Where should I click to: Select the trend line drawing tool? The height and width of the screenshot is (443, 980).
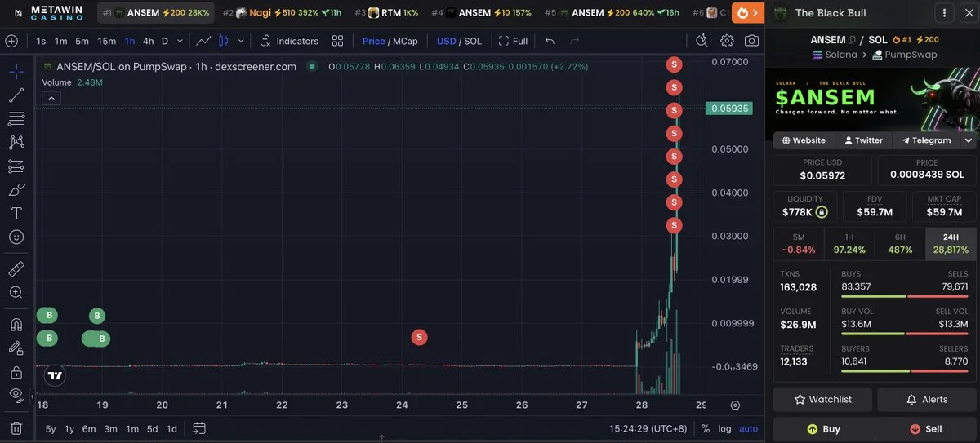16,95
